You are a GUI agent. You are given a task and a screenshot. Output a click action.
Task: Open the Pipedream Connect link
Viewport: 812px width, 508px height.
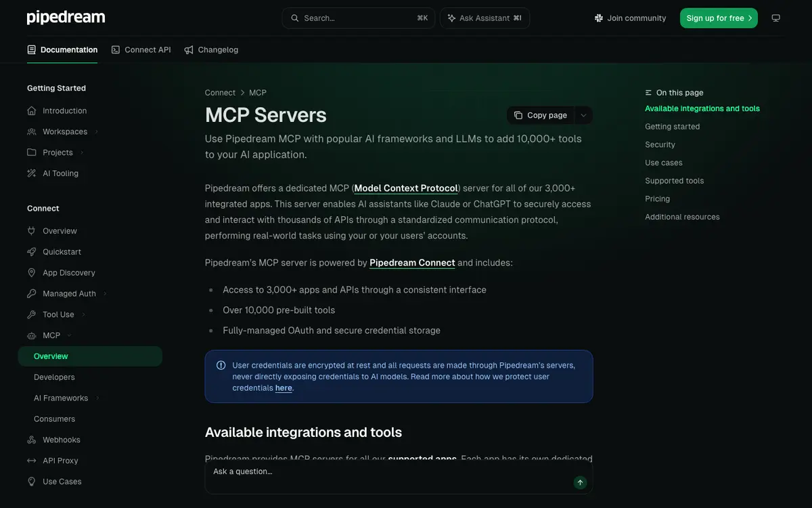412,263
